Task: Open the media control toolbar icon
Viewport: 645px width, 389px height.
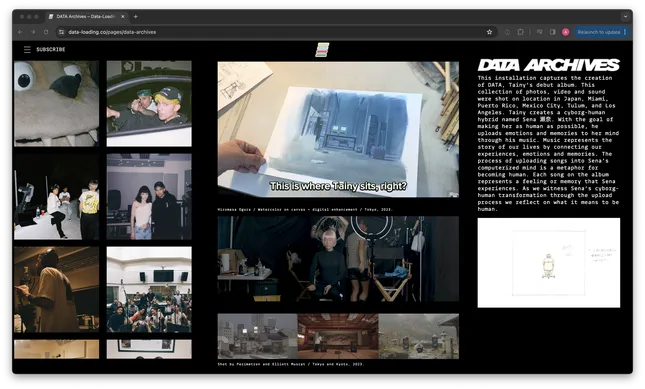Action: [539, 32]
